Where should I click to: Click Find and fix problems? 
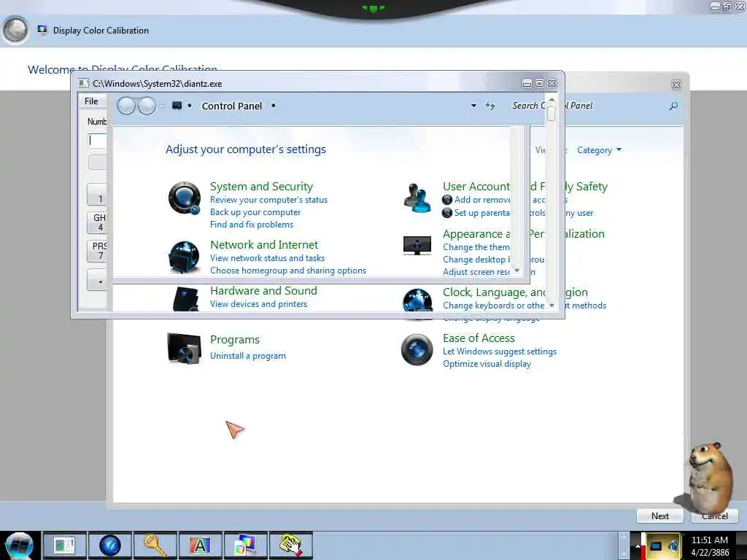click(x=252, y=225)
